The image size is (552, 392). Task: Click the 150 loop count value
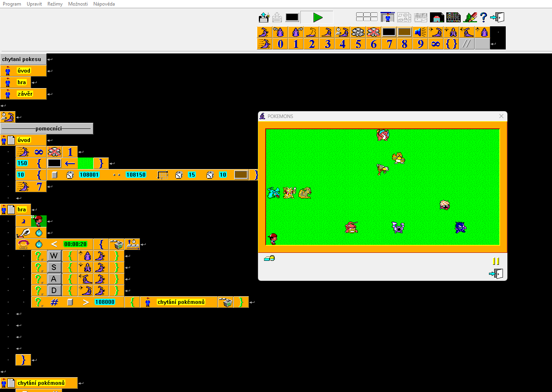pos(22,163)
